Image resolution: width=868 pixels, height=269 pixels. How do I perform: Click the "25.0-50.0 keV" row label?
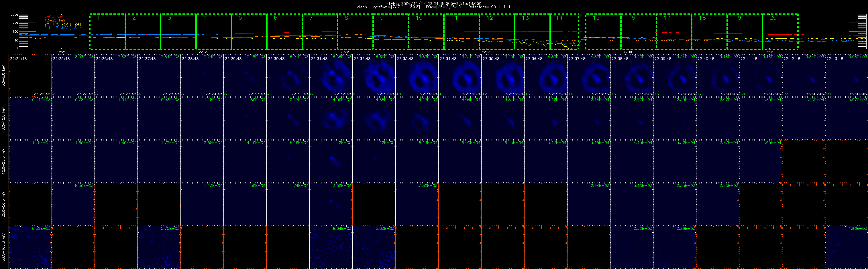3,204
